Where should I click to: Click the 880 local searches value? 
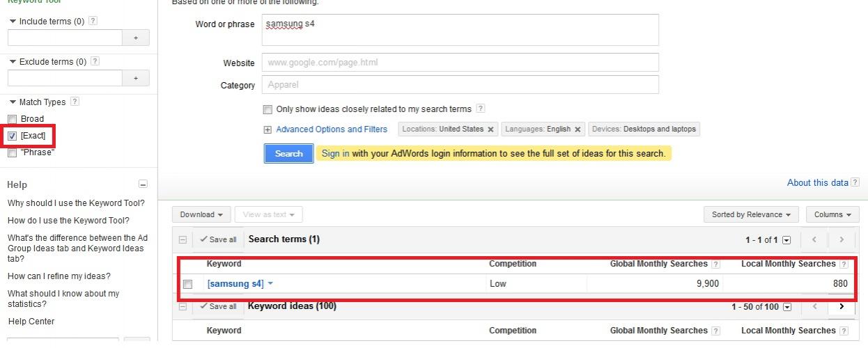(x=840, y=284)
